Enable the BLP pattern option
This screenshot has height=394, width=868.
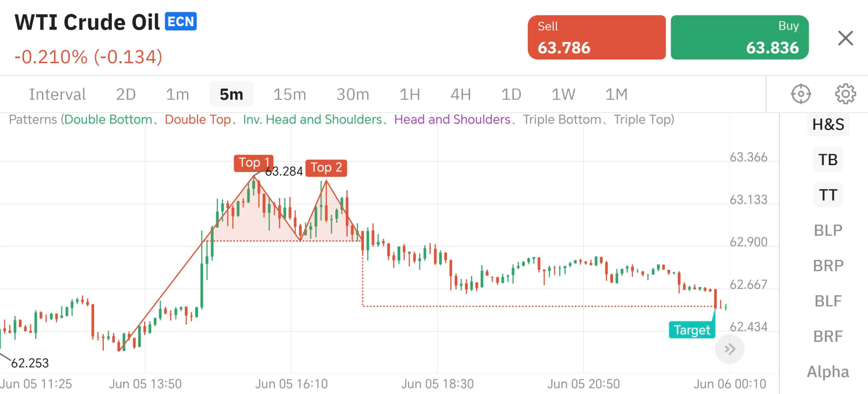[828, 230]
